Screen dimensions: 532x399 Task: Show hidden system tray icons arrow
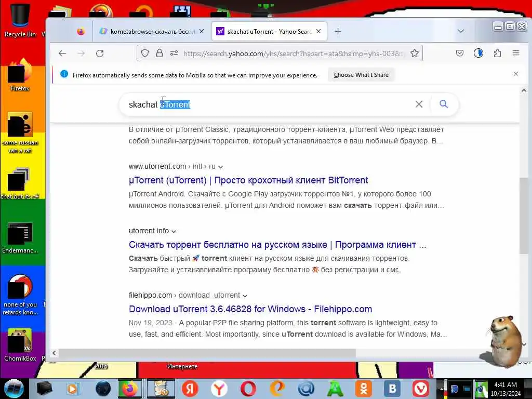(442, 389)
